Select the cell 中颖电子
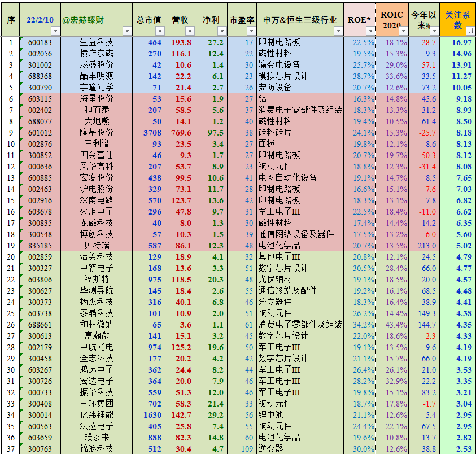This screenshot has width=476, height=454. pos(97,268)
